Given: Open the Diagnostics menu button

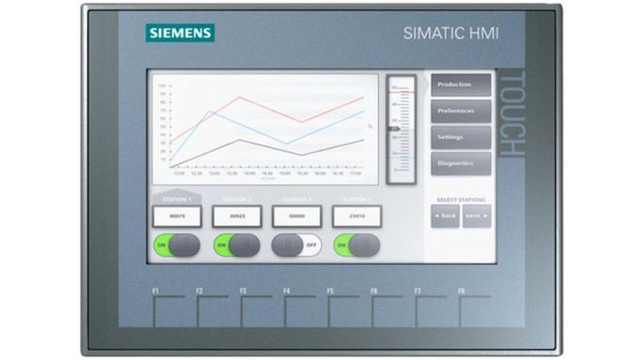Looking at the screenshot, I should (460, 164).
